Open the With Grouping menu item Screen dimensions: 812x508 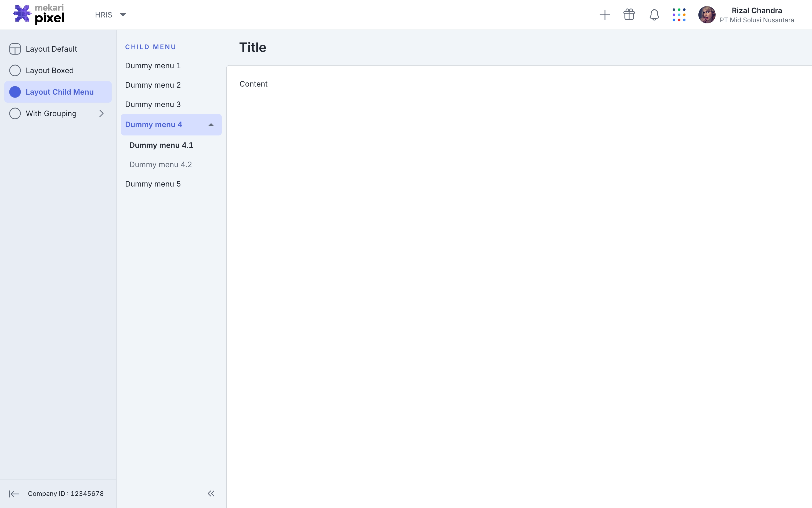point(58,113)
